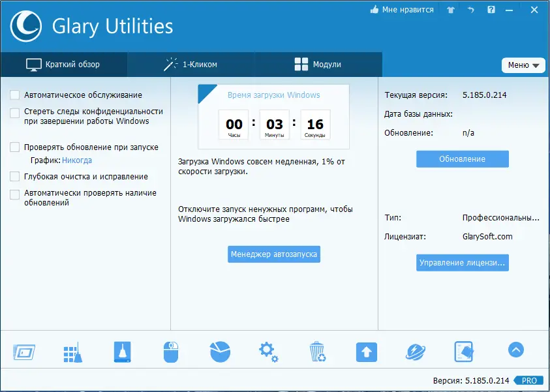Check Глубокая очистка и исправление

click(x=14, y=176)
